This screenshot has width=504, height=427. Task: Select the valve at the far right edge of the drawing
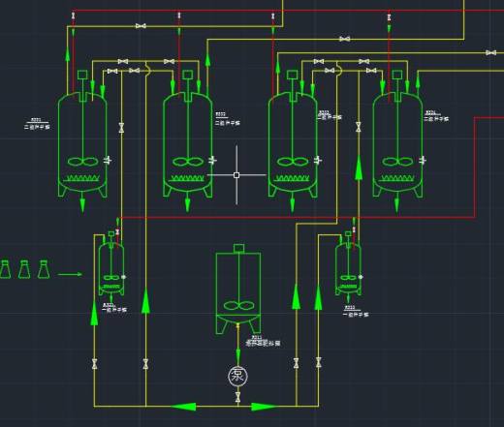pos(491,52)
